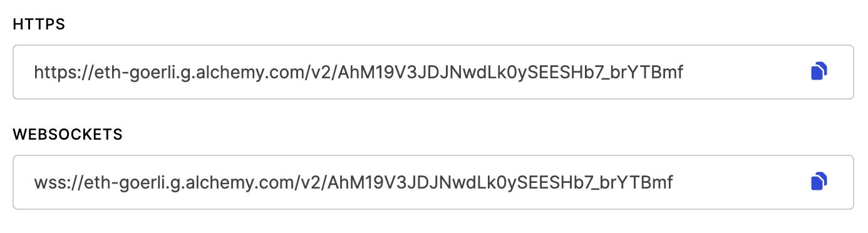Copy the HTTPS endpoint URL
Screen dimensions: 868x233
point(819,72)
